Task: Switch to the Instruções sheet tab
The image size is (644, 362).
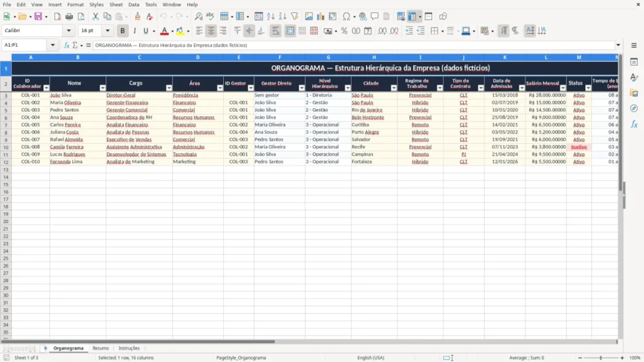Action: click(129, 348)
